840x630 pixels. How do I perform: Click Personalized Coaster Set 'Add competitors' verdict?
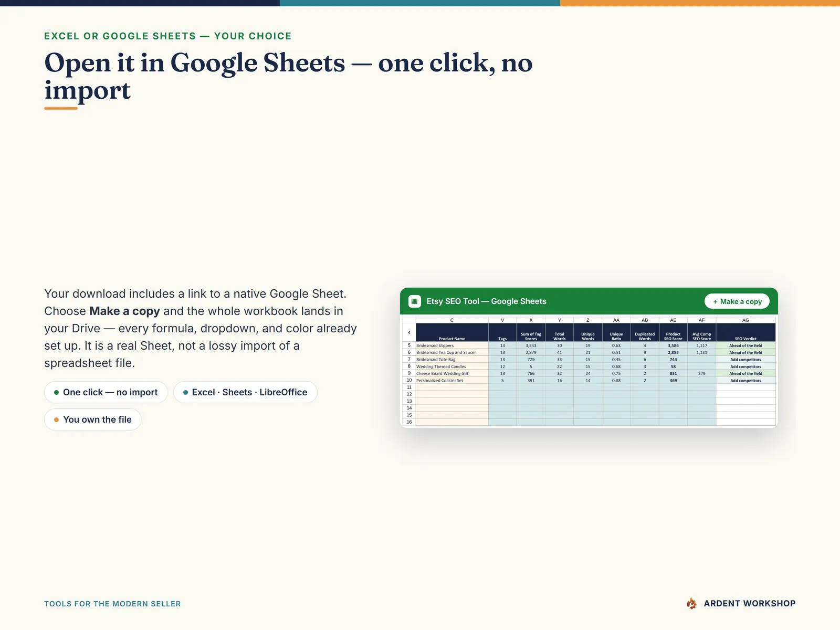[745, 380]
